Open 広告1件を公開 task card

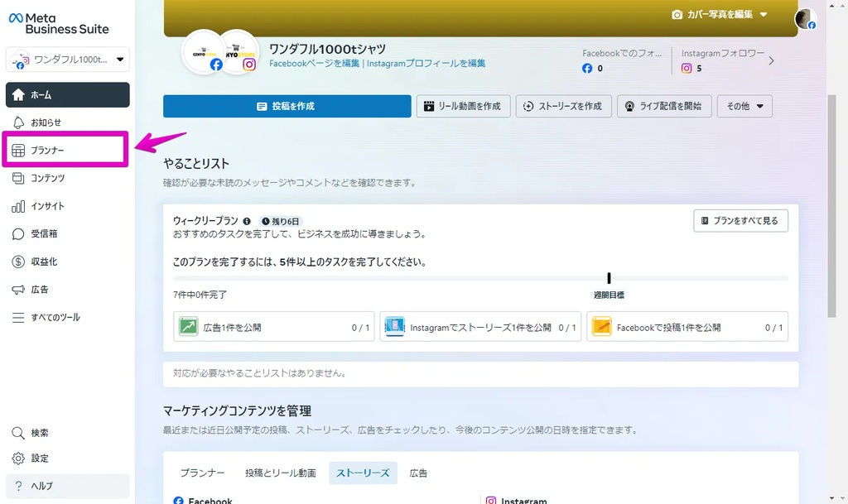(273, 327)
